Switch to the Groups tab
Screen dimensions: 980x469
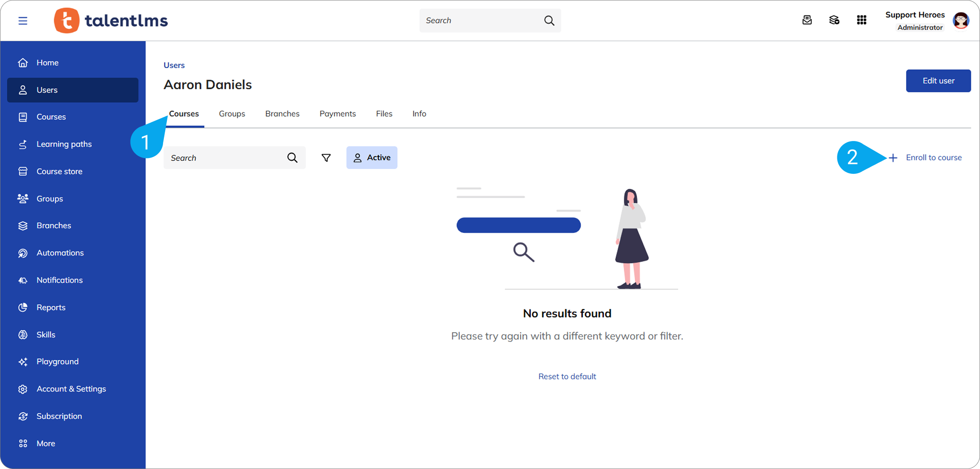[x=232, y=114]
